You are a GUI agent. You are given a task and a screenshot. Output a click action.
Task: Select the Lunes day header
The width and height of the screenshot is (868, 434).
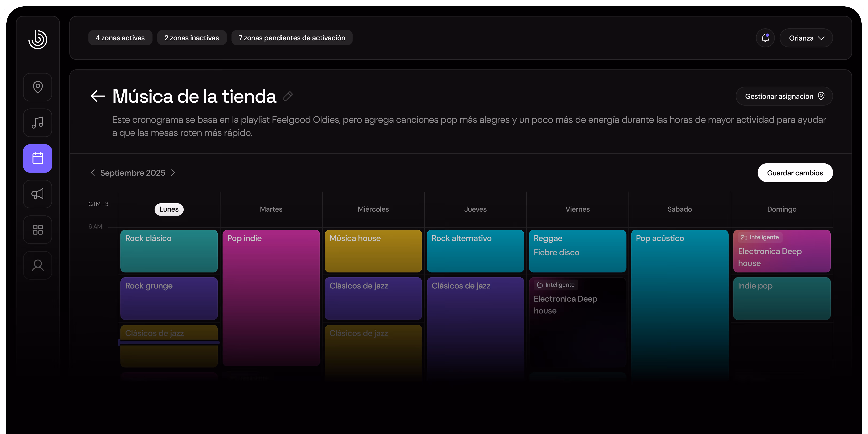pos(169,209)
